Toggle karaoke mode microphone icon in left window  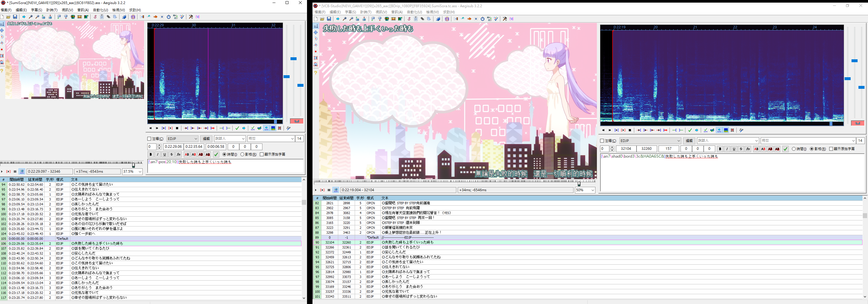[x=288, y=128]
